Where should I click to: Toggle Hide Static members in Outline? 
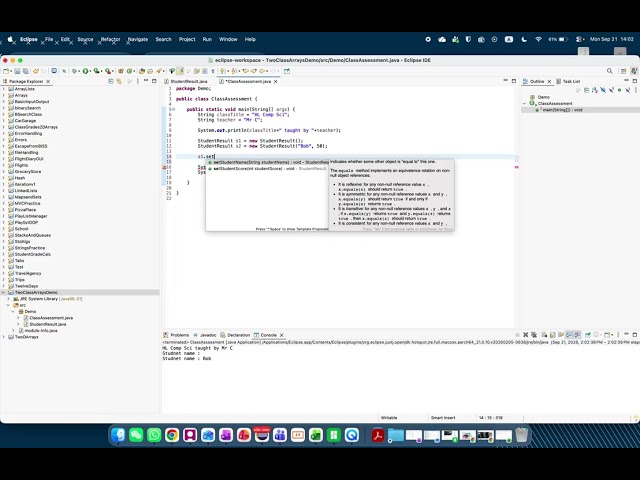(x=611, y=90)
